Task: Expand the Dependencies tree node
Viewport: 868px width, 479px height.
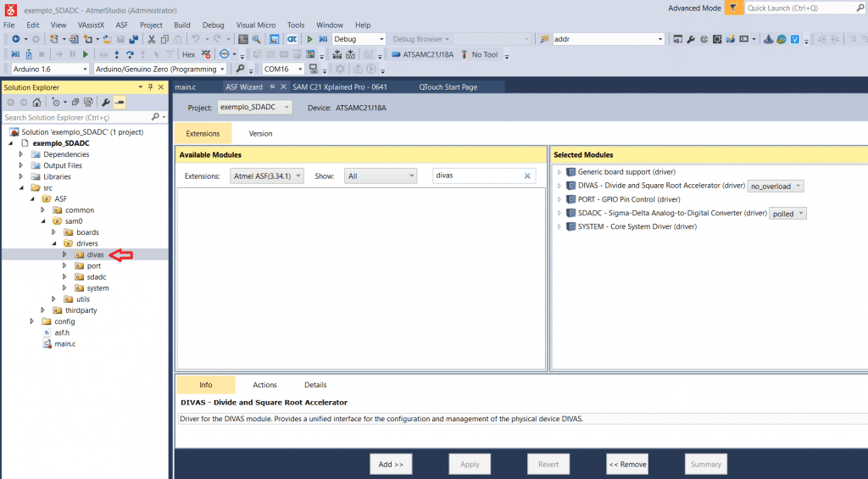Action: pyautogui.click(x=25, y=154)
